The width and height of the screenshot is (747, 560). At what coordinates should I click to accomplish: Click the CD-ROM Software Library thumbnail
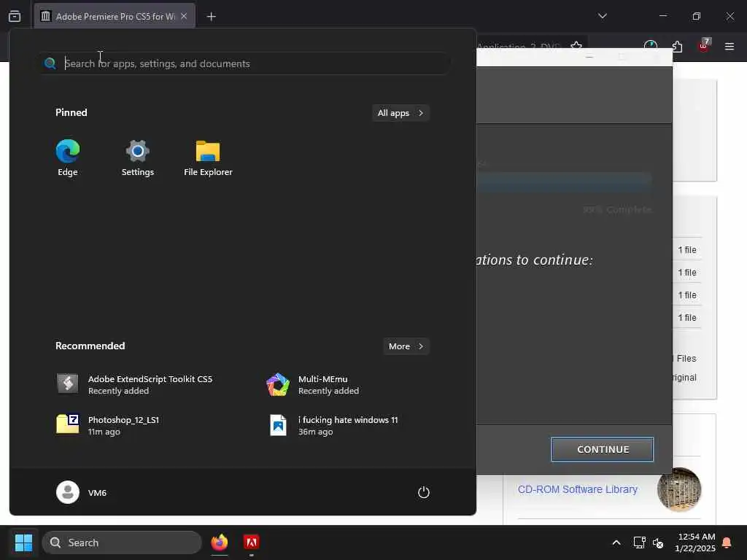679,489
